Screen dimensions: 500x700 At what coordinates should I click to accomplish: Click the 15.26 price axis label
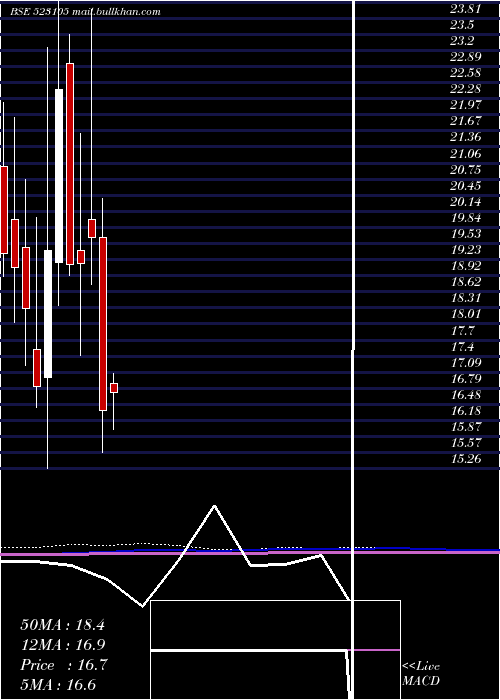pyautogui.click(x=466, y=459)
